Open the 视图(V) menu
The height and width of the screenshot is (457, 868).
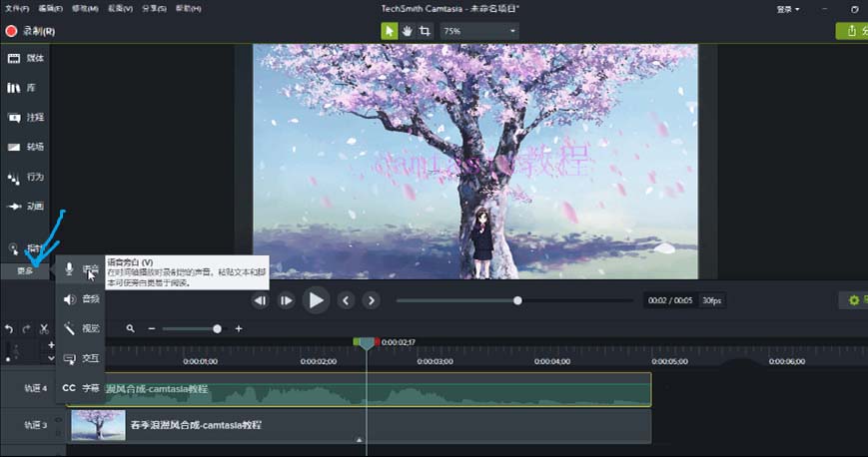click(x=120, y=8)
